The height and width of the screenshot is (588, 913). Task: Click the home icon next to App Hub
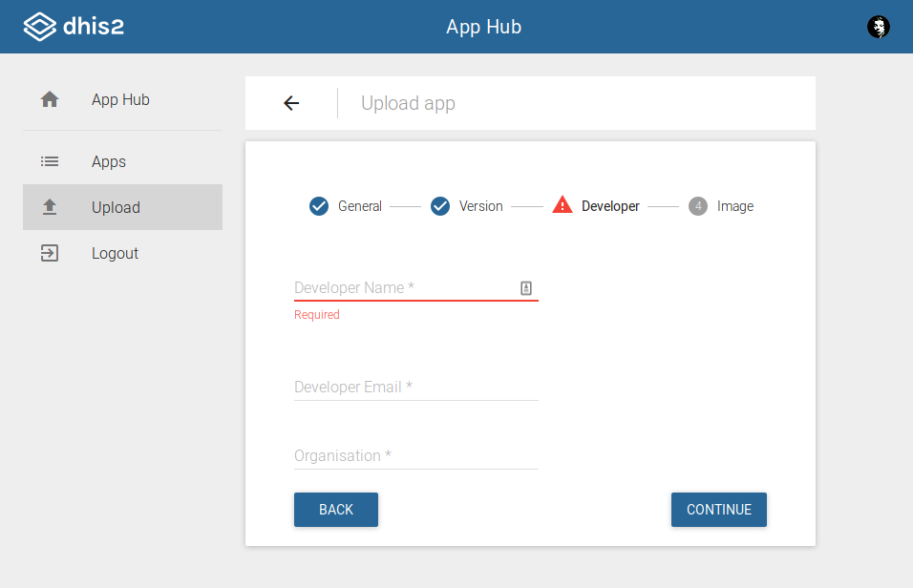pyautogui.click(x=50, y=99)
